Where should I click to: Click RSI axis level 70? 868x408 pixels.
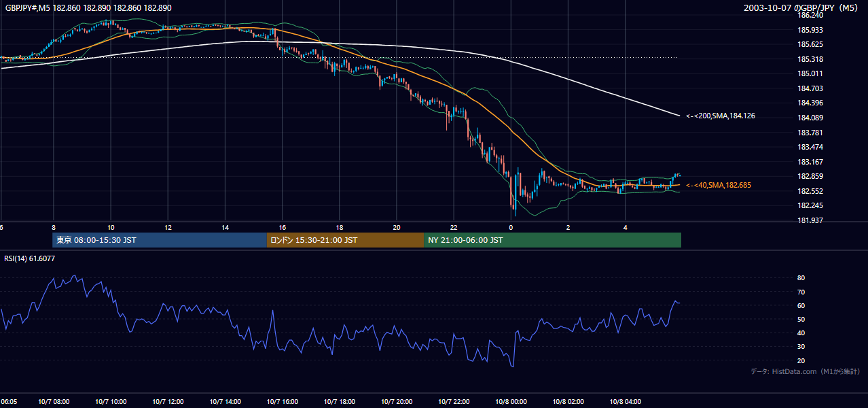[x=801, y=292]
